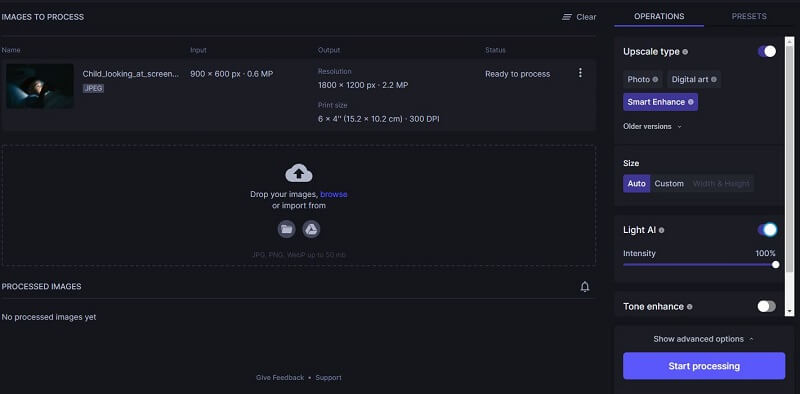This screenshot has height=394, width=800.
Task: Turn off the Light AI switch
Action: pos(767,230)
